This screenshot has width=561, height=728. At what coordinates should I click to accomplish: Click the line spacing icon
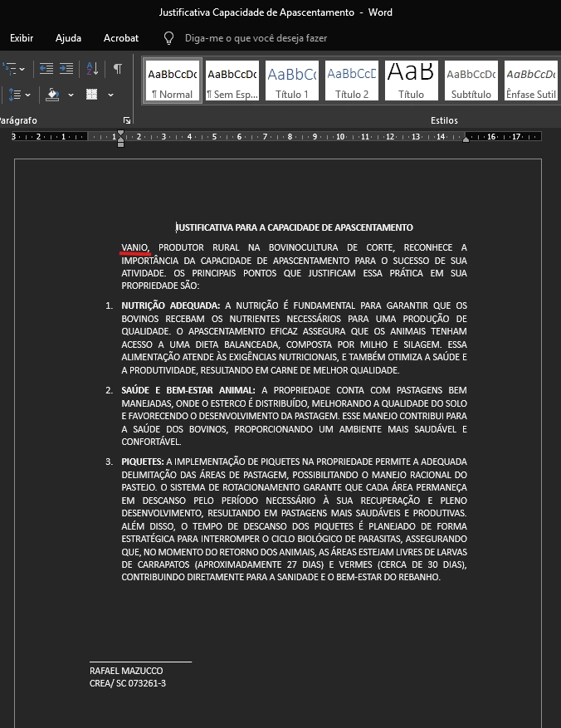coord(16,95)
